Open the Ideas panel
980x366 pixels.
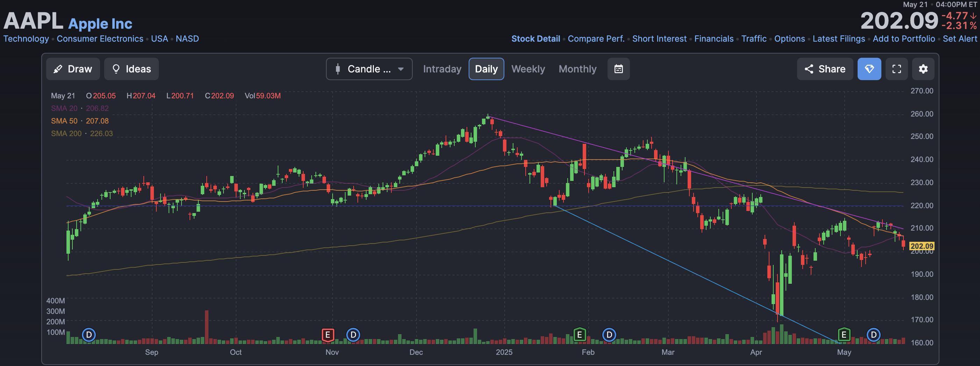tap(131, 69)
